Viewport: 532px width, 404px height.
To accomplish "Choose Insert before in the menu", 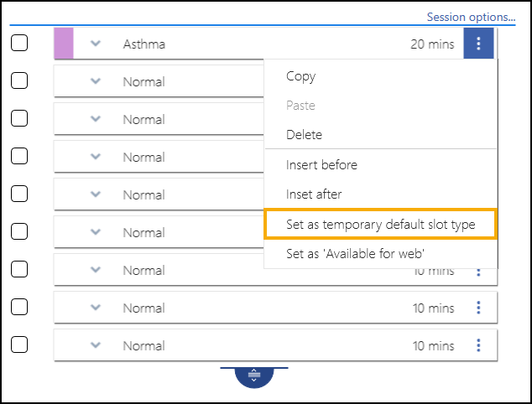I will 321,165.
